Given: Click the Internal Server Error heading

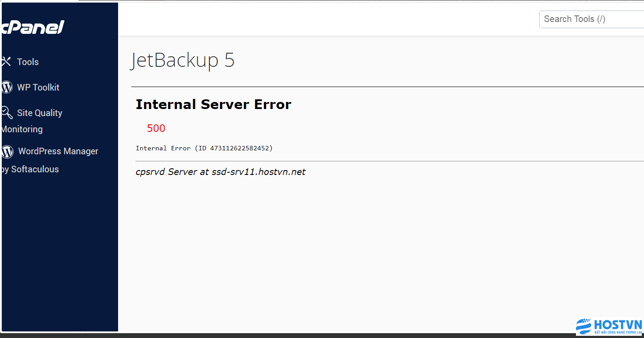Looking at the screenshot, I should [x=213, y=104].
